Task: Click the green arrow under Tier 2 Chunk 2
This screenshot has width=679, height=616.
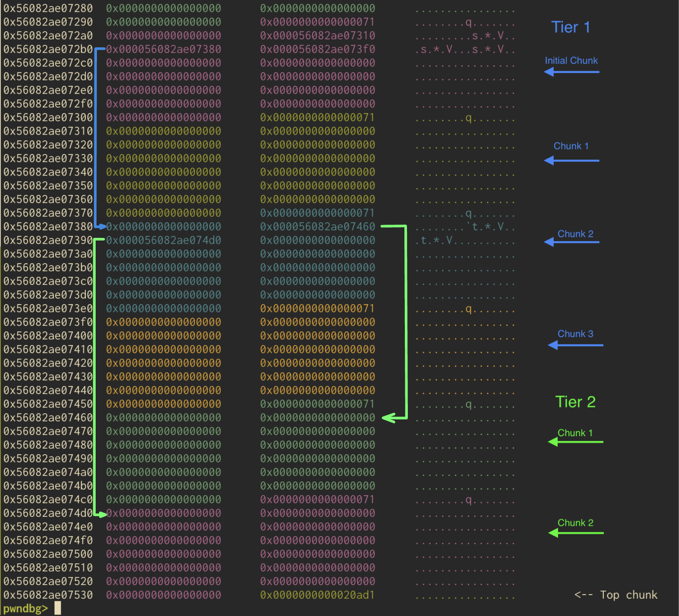Action: (x=575, y=533)
